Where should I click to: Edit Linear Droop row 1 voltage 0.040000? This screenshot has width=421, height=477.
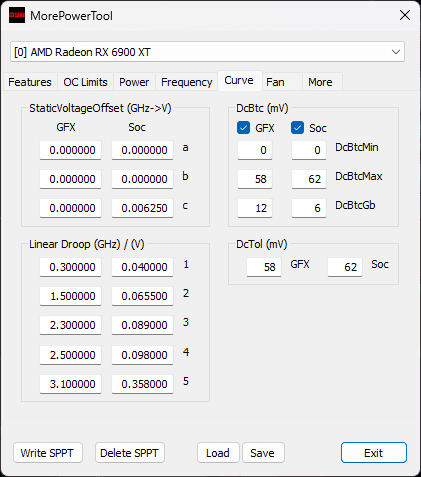[x=142, y=267]
